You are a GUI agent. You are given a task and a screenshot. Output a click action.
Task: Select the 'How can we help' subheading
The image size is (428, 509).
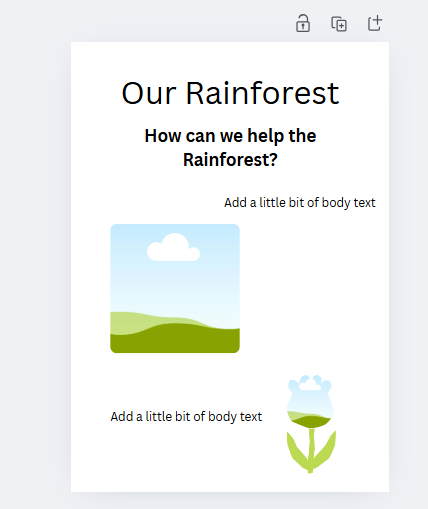(x=230, y=148)
